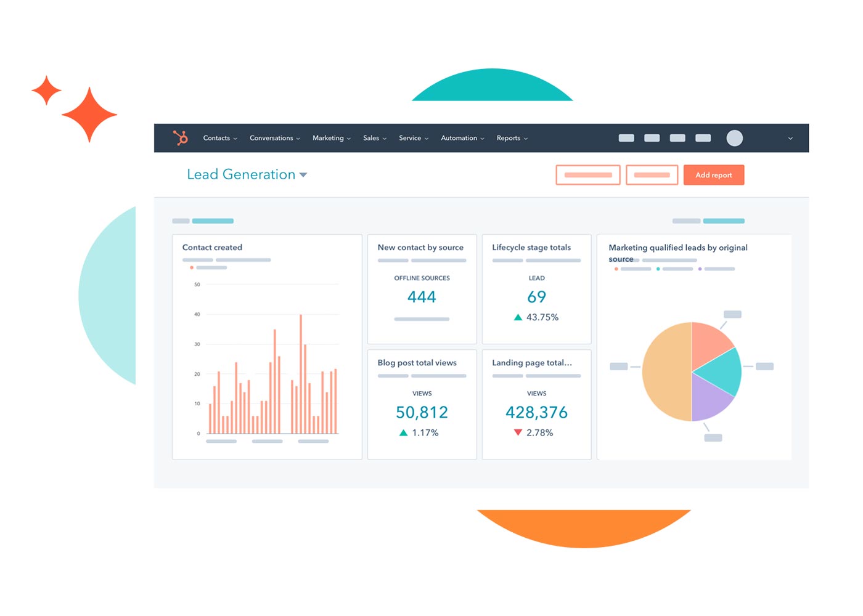863x616 pixels.
Task: Select the blog views value 50,812
Action: pos(422,412)
